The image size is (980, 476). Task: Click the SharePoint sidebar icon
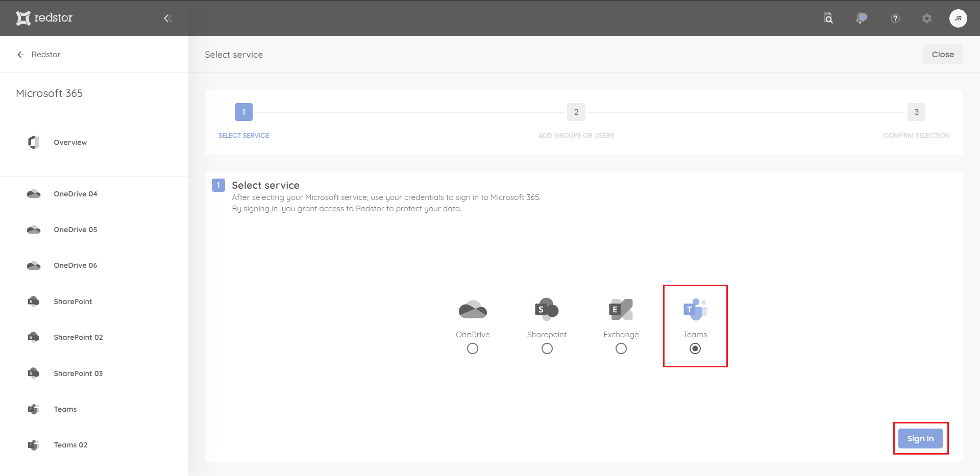(34, 302)
